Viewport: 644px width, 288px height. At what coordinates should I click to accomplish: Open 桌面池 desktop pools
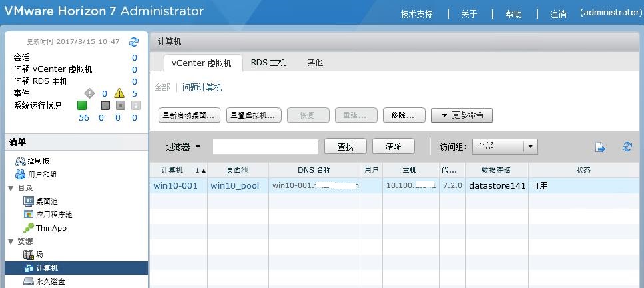pyautogui.click(x=41, y=201)
